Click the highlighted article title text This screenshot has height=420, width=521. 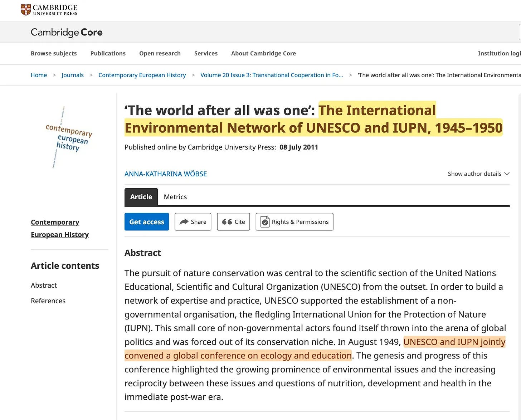(314, 119)
